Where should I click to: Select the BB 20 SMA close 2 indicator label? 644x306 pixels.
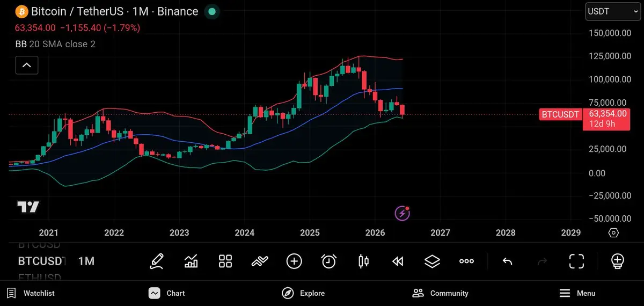point(55,44)
